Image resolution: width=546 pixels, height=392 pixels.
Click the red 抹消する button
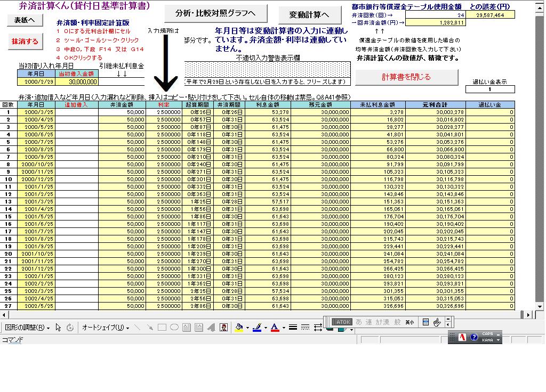(x=25, y=42)
